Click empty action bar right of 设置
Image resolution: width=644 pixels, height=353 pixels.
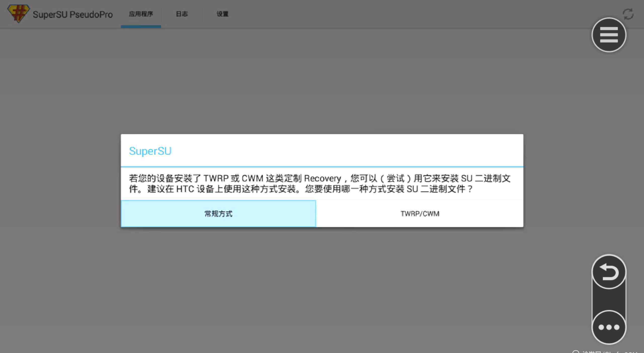(x=403, y=14)
